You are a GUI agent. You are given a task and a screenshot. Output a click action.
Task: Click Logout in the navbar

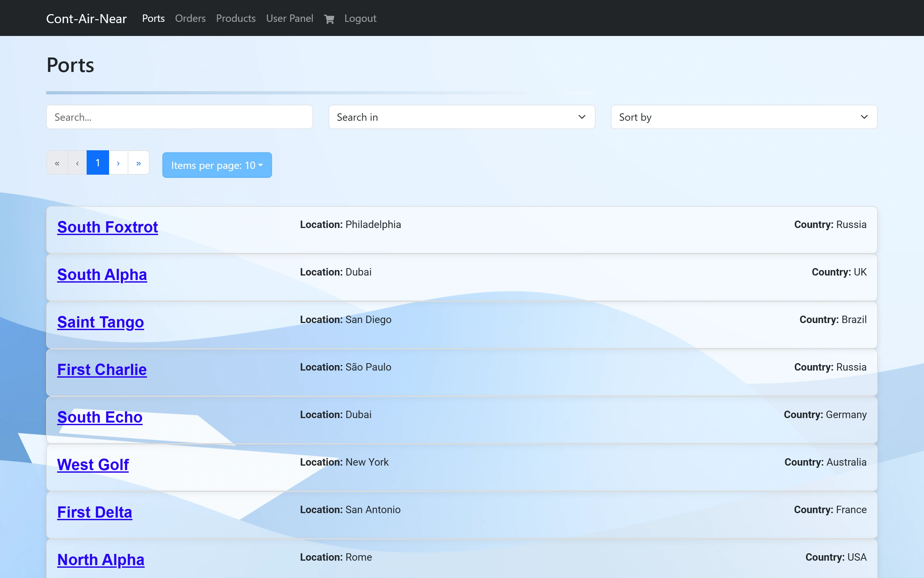[x=360, y=18]
